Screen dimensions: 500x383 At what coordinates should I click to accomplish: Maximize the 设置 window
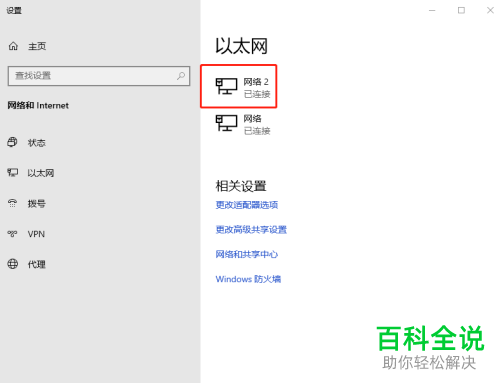(x=461, y=11)
